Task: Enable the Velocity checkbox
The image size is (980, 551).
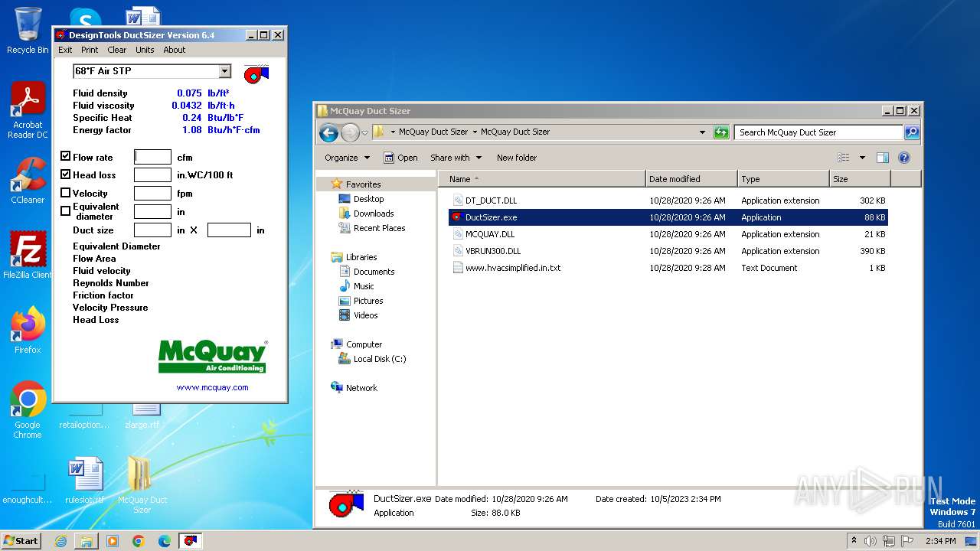Action: tap(65, 193)
